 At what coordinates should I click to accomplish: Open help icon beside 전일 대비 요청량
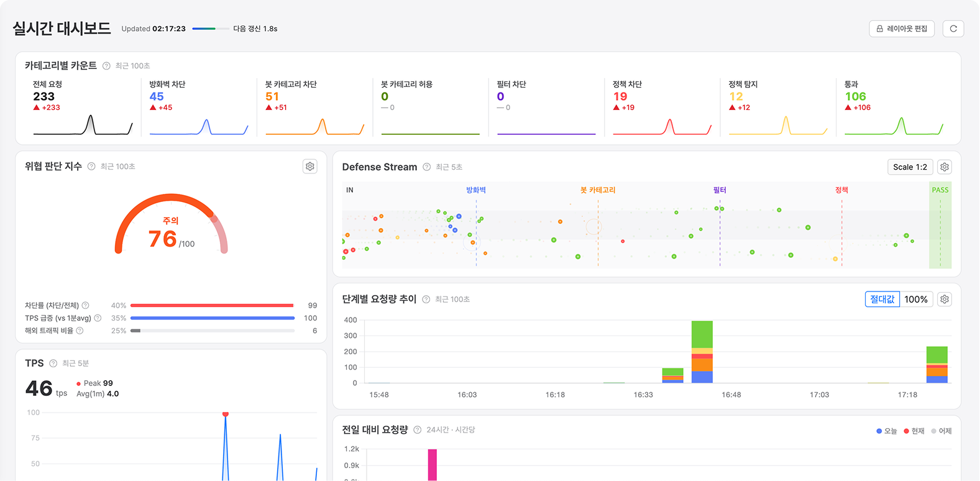418,430
